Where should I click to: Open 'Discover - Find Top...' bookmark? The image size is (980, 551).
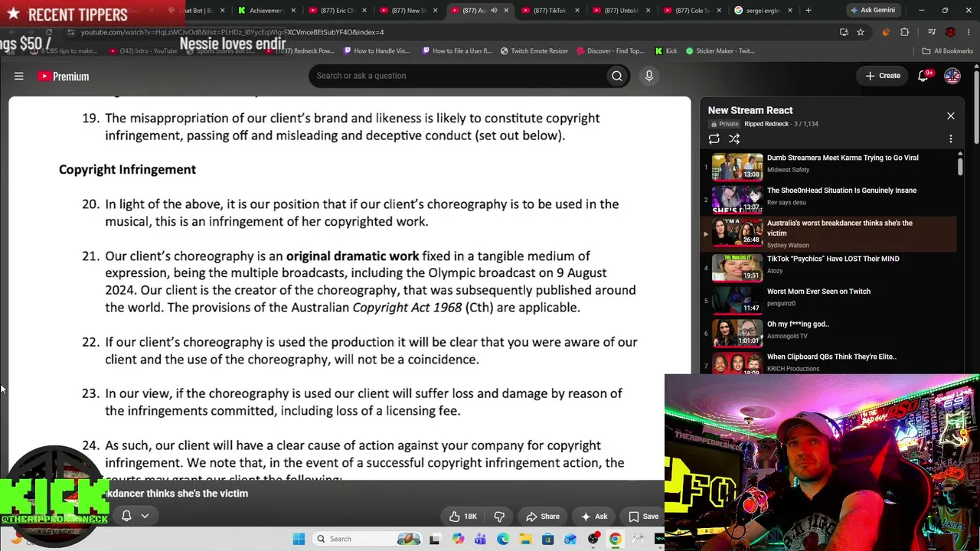pos(610,51)
